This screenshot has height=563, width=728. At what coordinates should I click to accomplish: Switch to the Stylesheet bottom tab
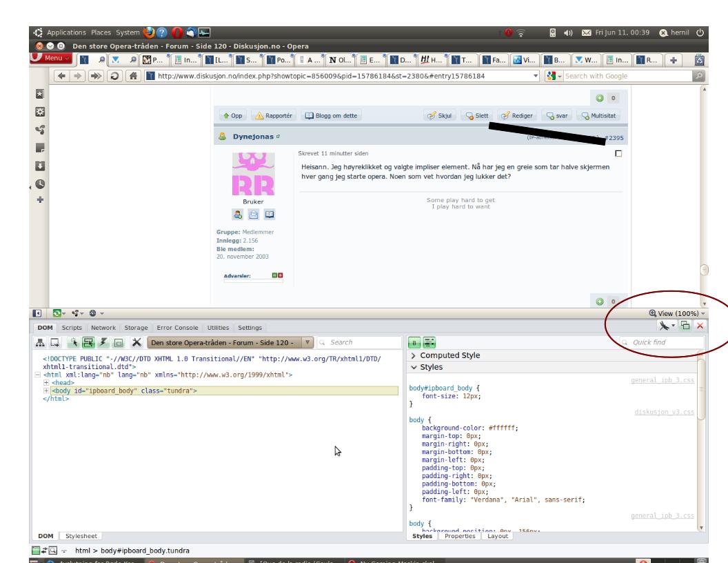point(81,536)
